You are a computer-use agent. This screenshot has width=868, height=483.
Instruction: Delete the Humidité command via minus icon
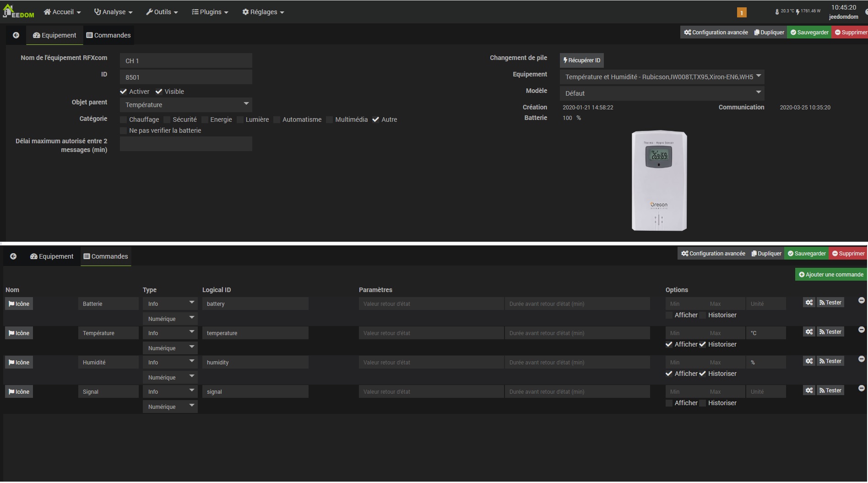(861, 359)
